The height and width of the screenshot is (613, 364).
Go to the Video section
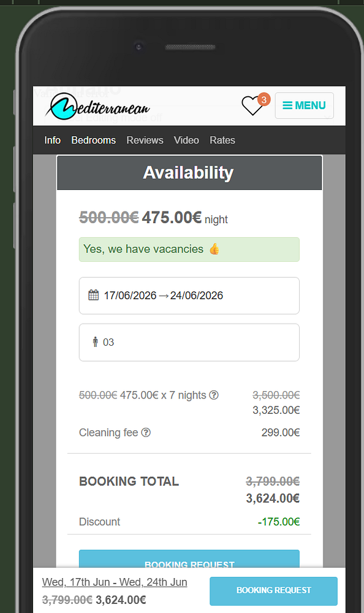point(186,140)
